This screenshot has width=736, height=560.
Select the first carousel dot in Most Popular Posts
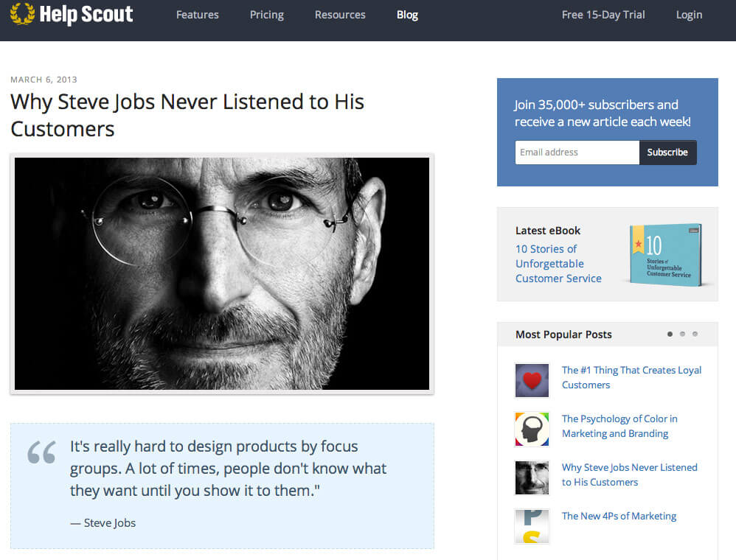pyautogui.click(x=670, y=334)
